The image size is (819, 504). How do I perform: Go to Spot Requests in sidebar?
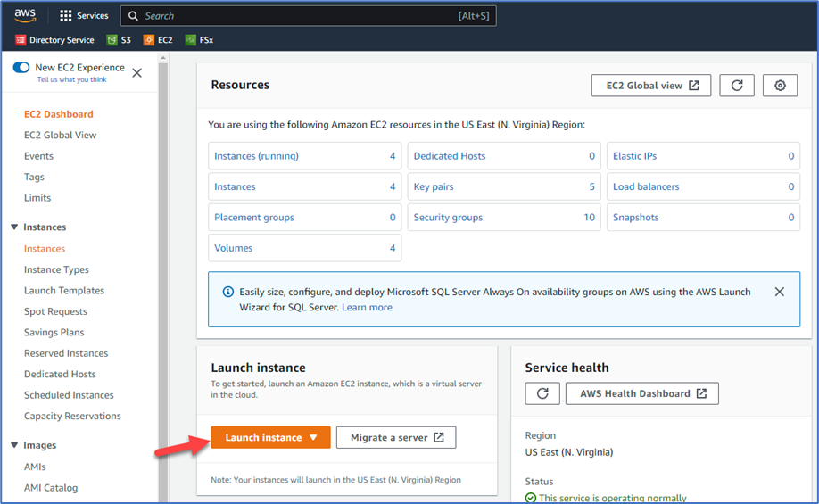55,311
